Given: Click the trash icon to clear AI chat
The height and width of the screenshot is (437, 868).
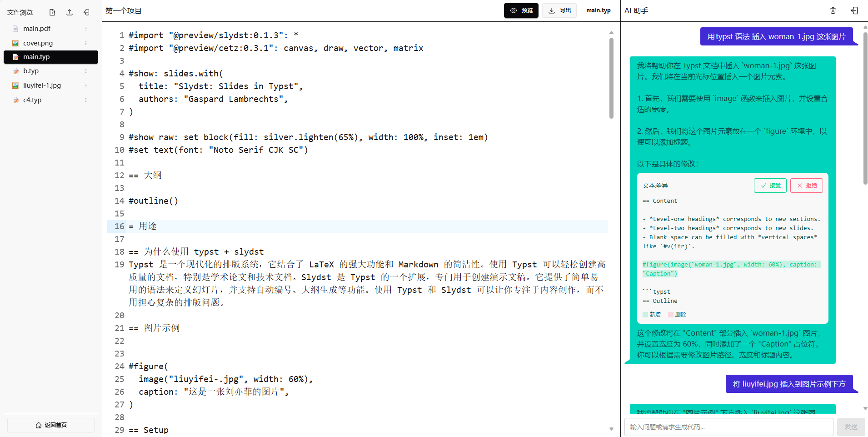Looking at the screenshot, I should pos(833,10).
